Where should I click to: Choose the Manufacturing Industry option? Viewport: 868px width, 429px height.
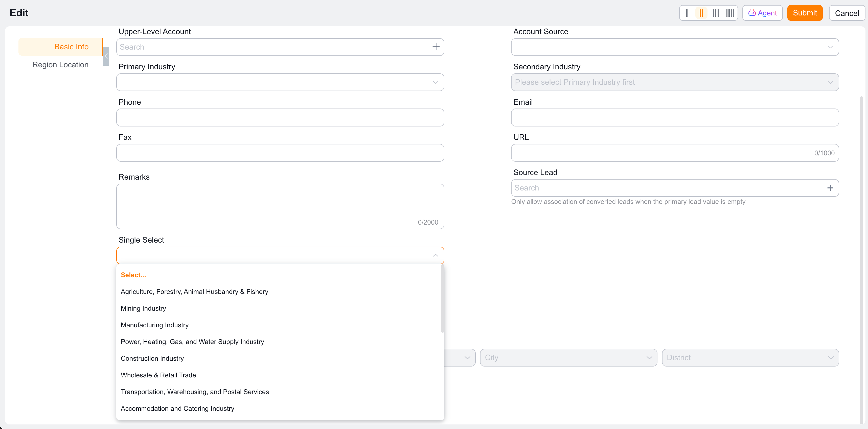click(278, 325)
